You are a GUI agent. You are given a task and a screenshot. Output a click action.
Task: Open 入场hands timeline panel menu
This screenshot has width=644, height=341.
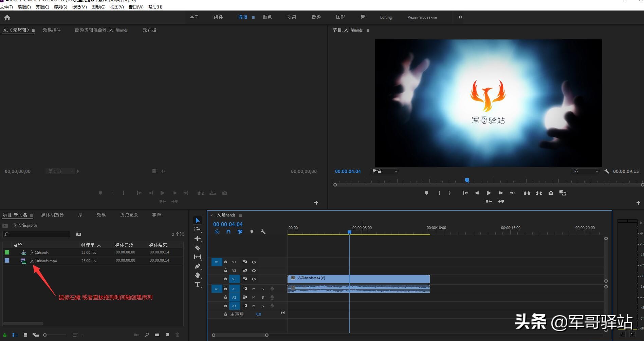click(240, 215)
